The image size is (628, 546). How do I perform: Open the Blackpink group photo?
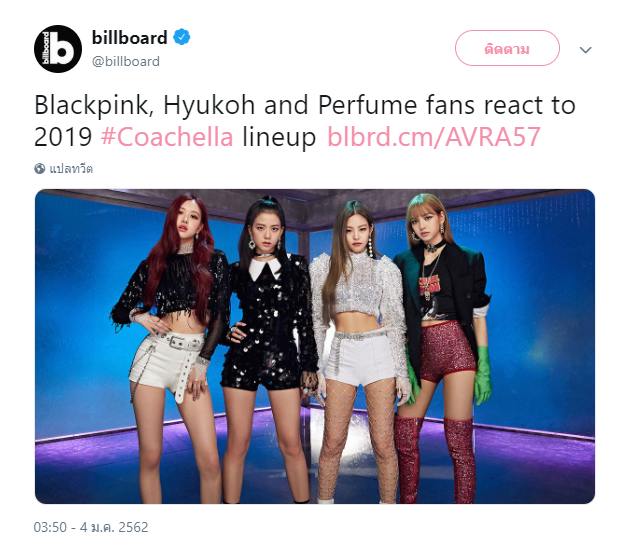click(315, 347)
